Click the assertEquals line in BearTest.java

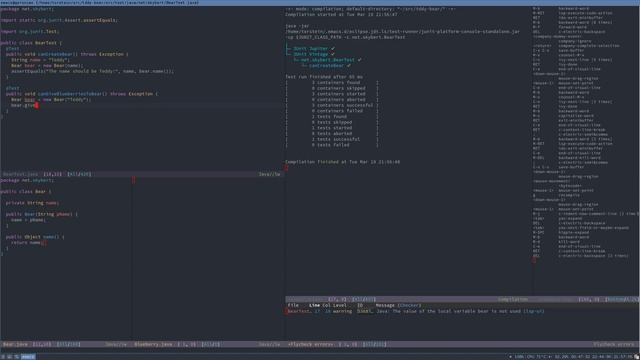(x=92, y=71)
